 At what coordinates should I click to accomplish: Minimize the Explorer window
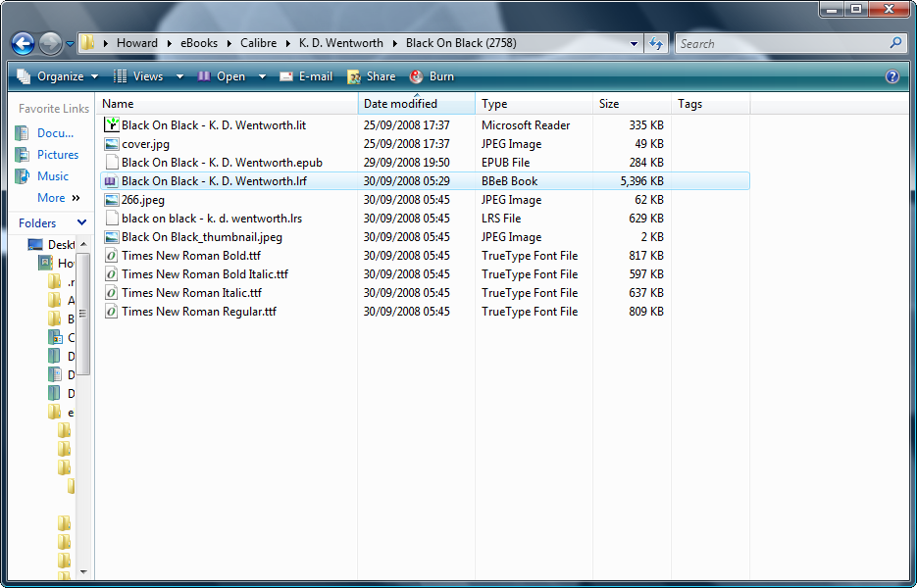click(x=831, y=9)
